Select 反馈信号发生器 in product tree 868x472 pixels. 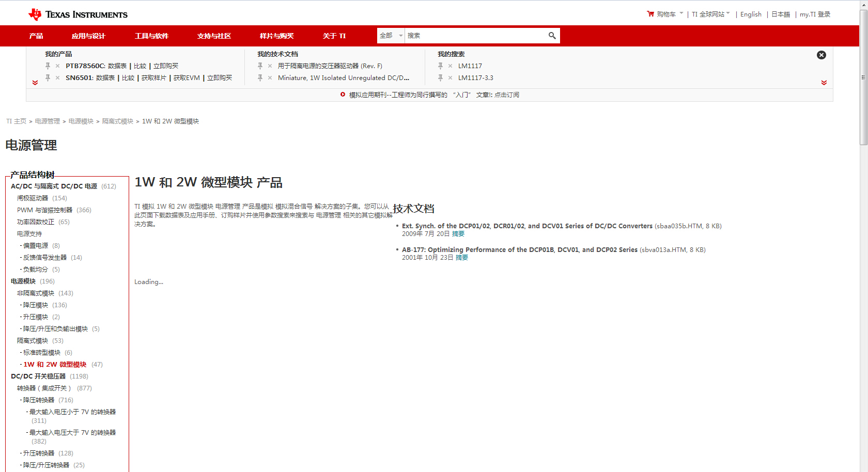pos(45,258)
